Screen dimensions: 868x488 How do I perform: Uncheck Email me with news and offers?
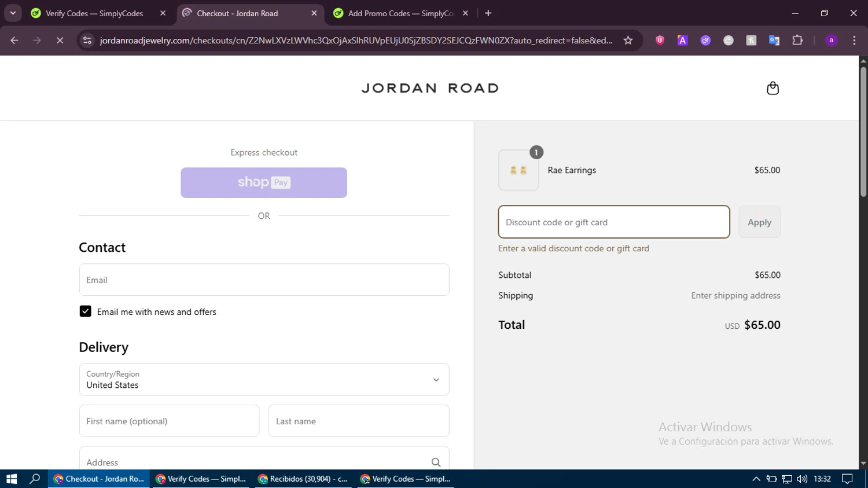tap(85, 311)
